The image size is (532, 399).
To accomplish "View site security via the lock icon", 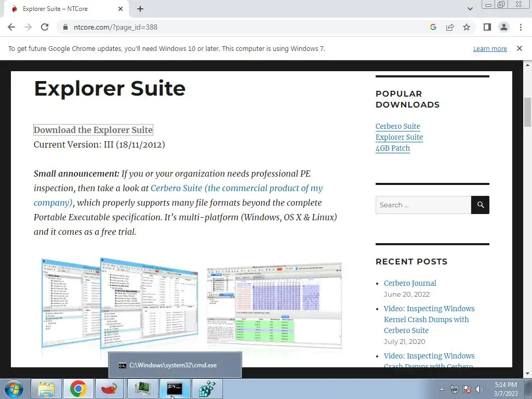I will click(65, 27).
